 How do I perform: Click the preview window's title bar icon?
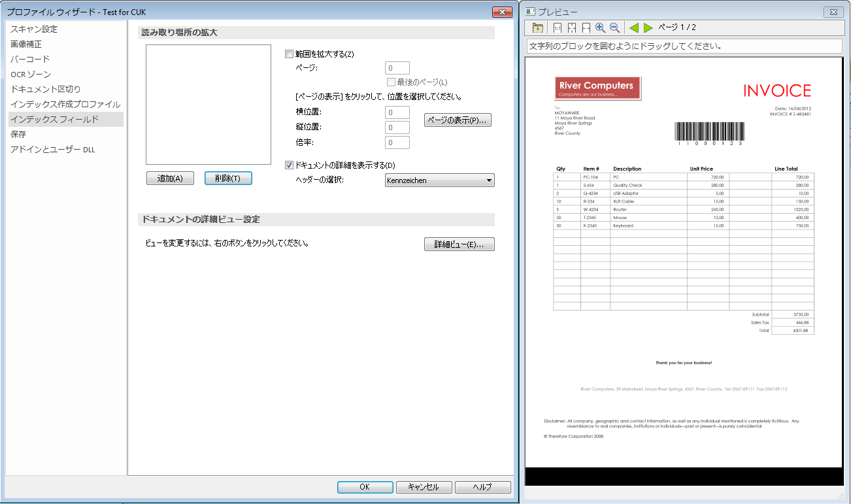pyautogui.click(x=531, y=12)
